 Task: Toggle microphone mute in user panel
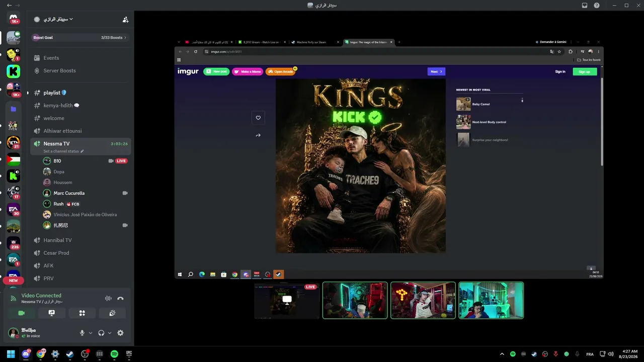point(82,333)
